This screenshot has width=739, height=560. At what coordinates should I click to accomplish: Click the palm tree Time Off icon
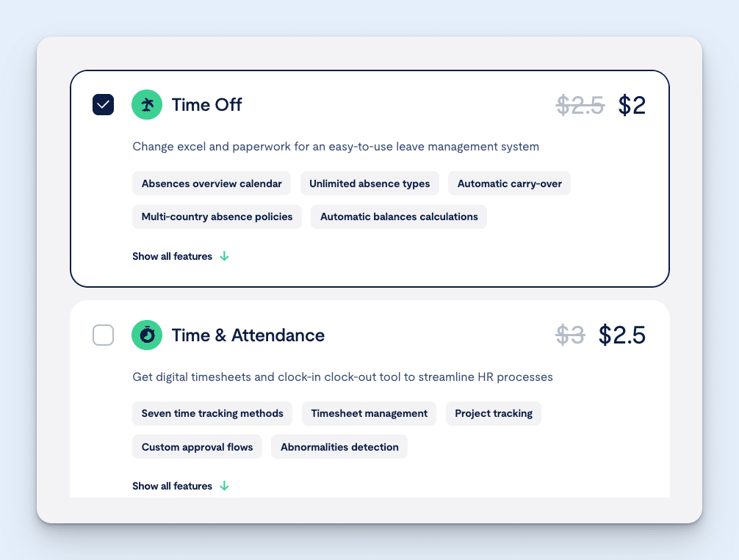pos(147,105)
